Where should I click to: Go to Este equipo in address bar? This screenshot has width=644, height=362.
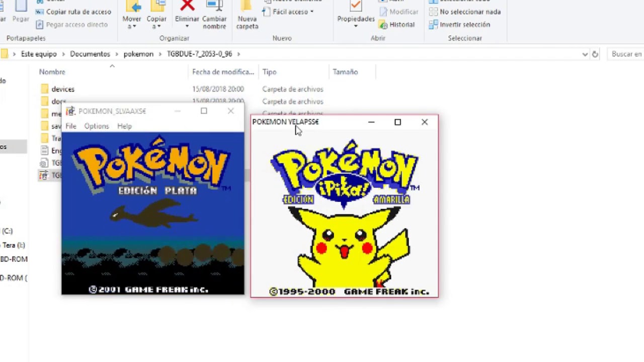pyautogui.click(x=39, y=54)
